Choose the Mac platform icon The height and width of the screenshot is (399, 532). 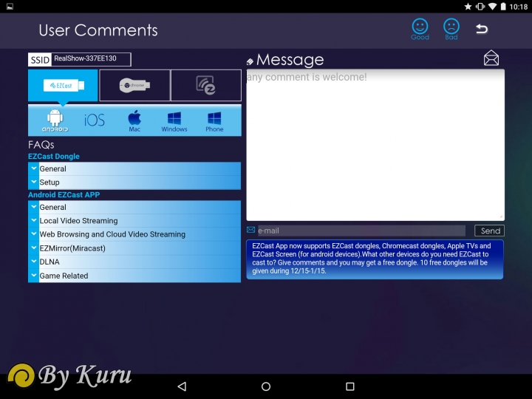click(x=134, y=120)
